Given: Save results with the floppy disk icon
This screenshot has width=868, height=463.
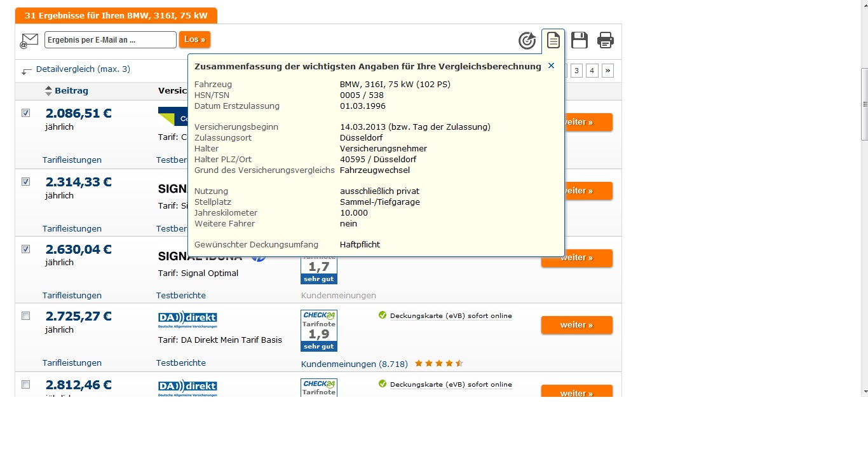Looking at the screenshot, I should pos(580,40).
